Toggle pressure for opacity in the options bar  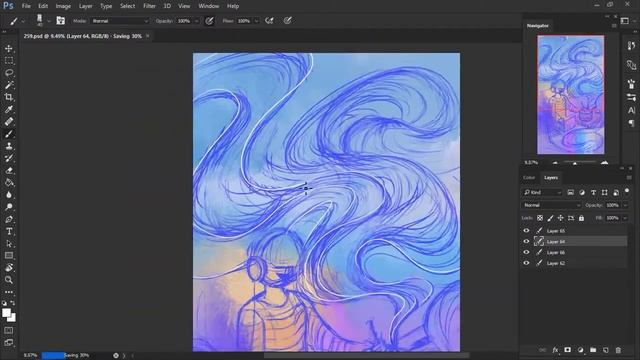(x=209, y=21)
